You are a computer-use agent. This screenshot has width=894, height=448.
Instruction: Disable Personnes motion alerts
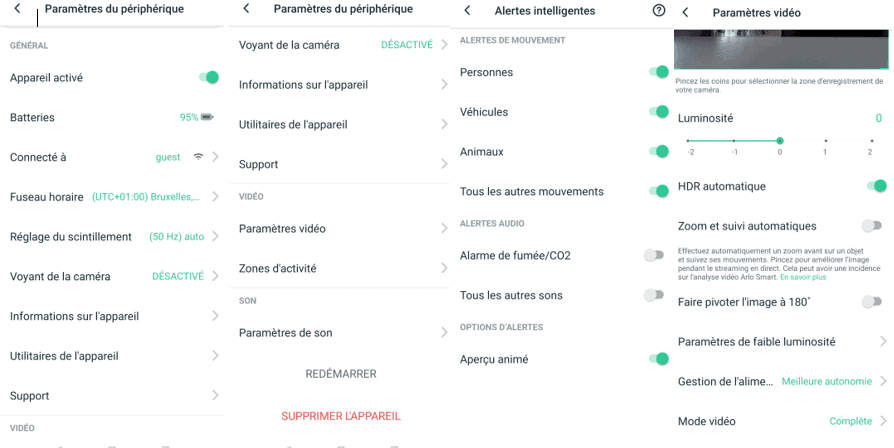pos(658,72)
